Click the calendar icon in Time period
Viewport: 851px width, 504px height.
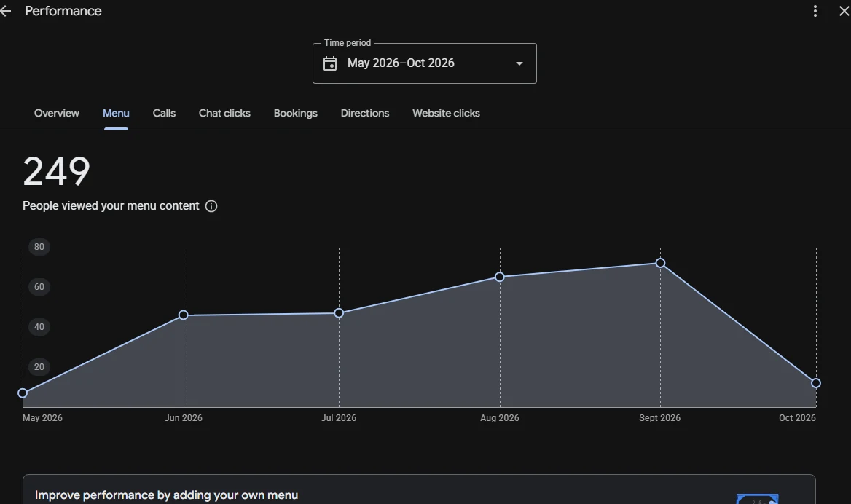click(330, 63)
